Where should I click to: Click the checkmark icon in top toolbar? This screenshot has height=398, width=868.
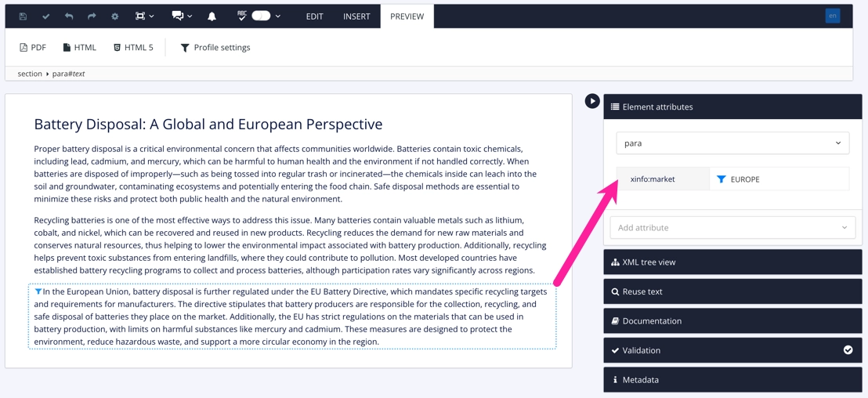(46, 16)
